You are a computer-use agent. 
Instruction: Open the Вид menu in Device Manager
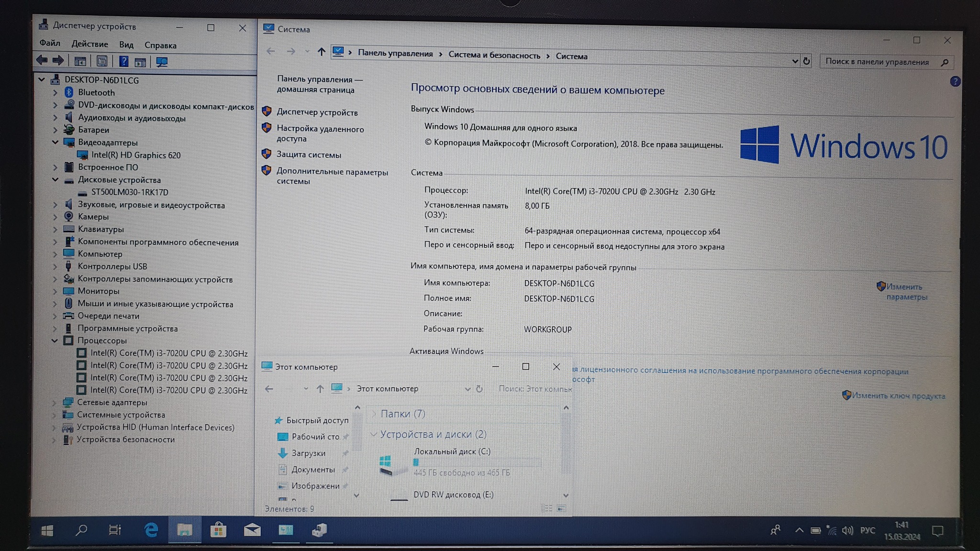pyautogui.click(x=126, y=44)
